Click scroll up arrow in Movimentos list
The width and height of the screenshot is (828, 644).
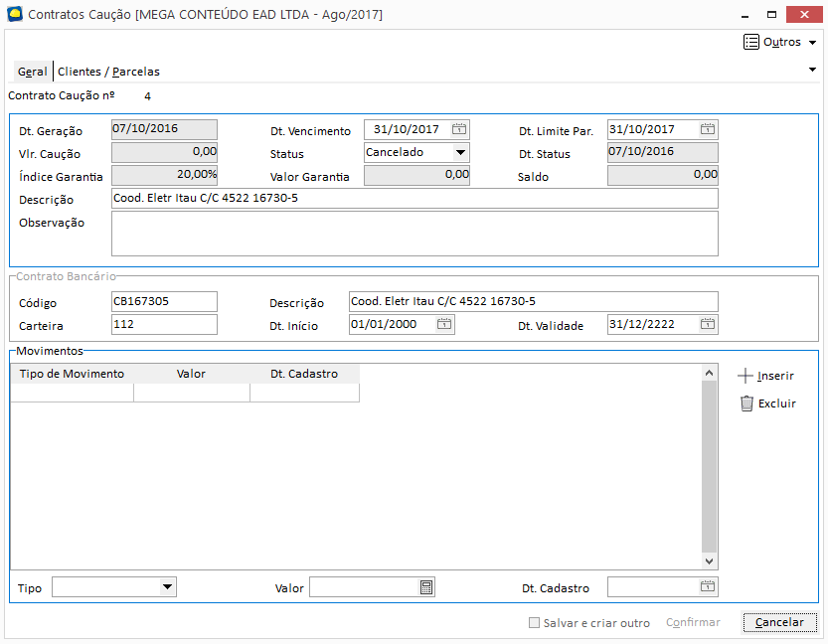(x=709, y=373)
